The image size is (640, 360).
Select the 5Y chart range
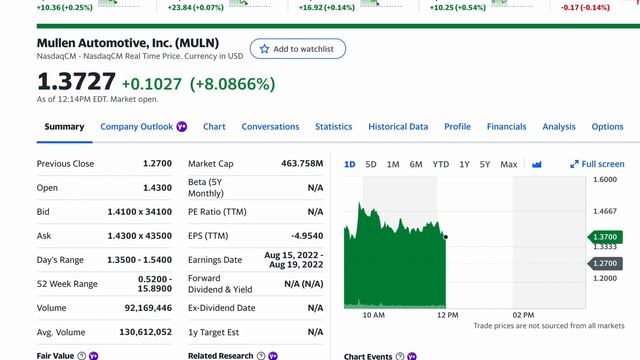coord(485,164)
